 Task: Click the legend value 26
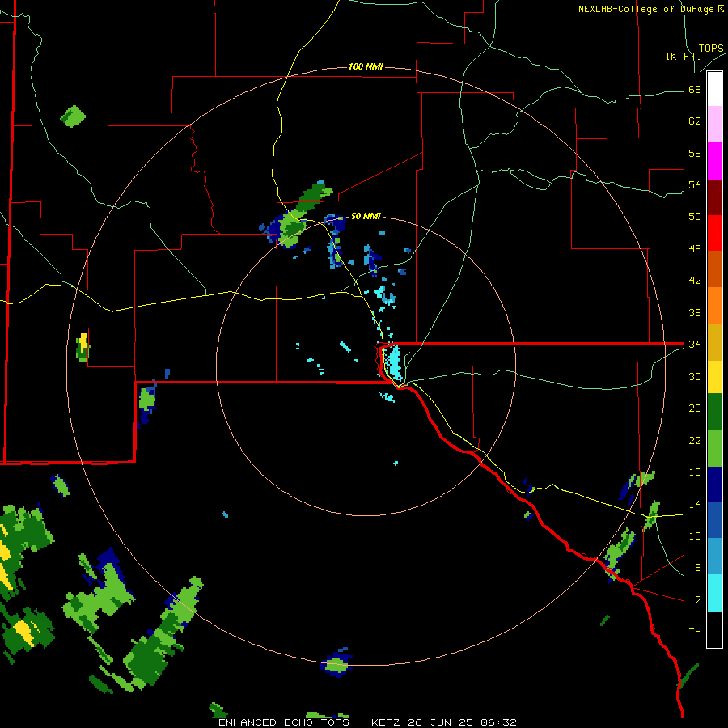click(x=695, y=408)
